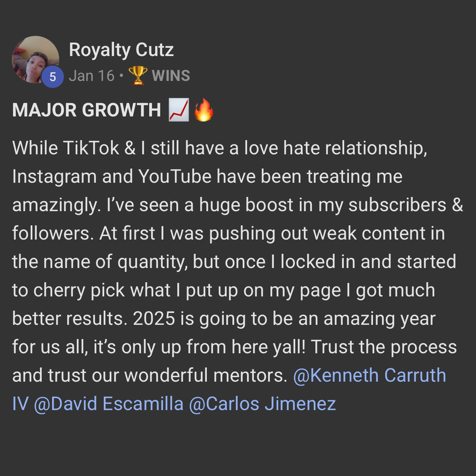Image resolution: width=476 pixels, height=476 pixels.
Task: Open the @Carlos Jimenez mention
Action: 262,403
